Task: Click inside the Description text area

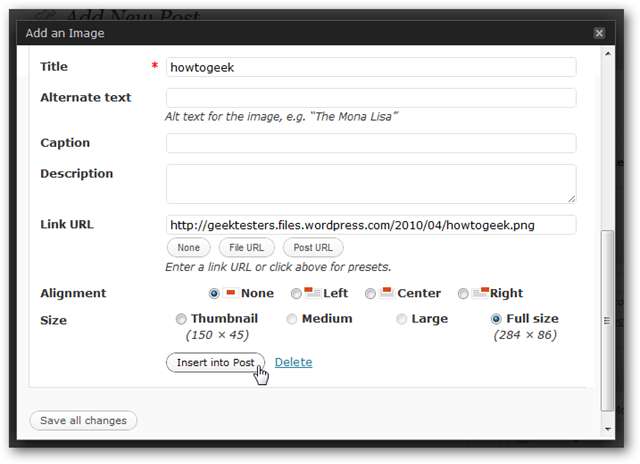Action: pos(371,184)
